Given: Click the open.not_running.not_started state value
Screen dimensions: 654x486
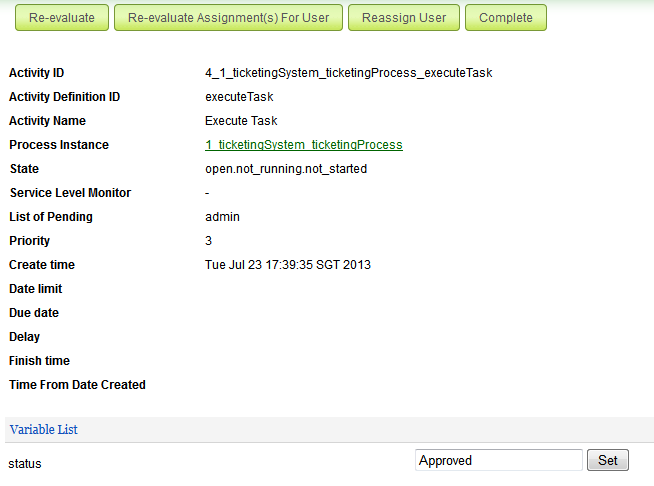Looking at the screenshot, I should click(286, 169).
